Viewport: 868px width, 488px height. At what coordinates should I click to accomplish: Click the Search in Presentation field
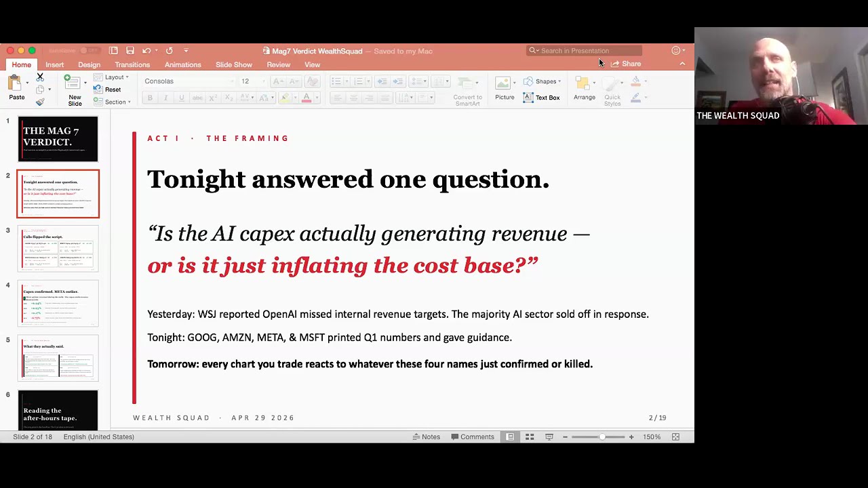point(585,51)
